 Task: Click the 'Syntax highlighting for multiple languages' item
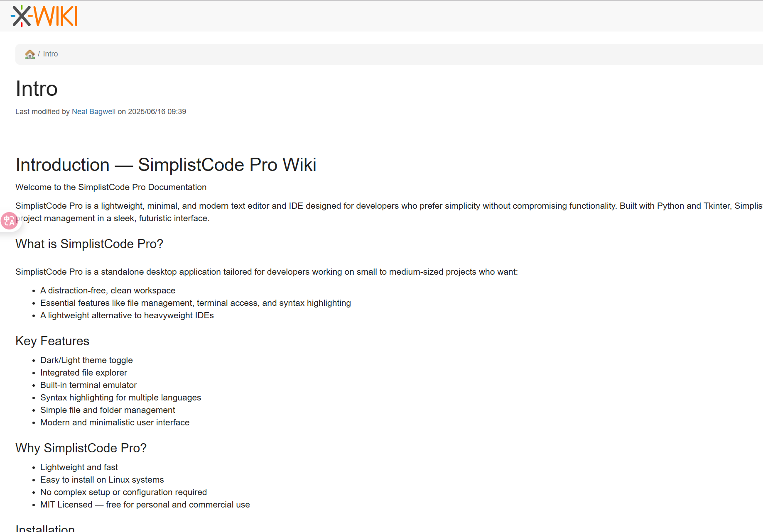120,398
